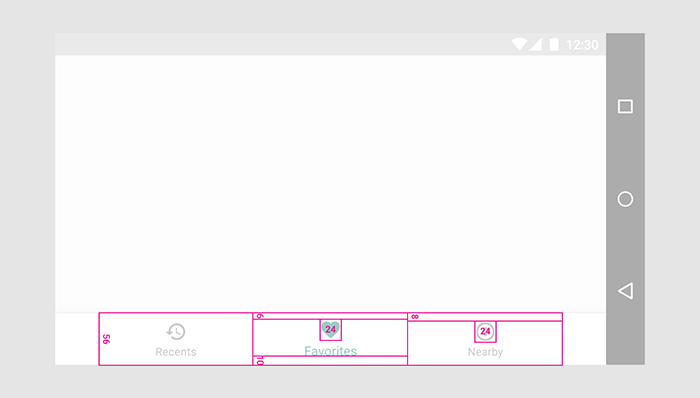Image resolution: width=700 pixels, height=398 pixels.
Task: Tap the battery status icon
Action: (554, 44)
